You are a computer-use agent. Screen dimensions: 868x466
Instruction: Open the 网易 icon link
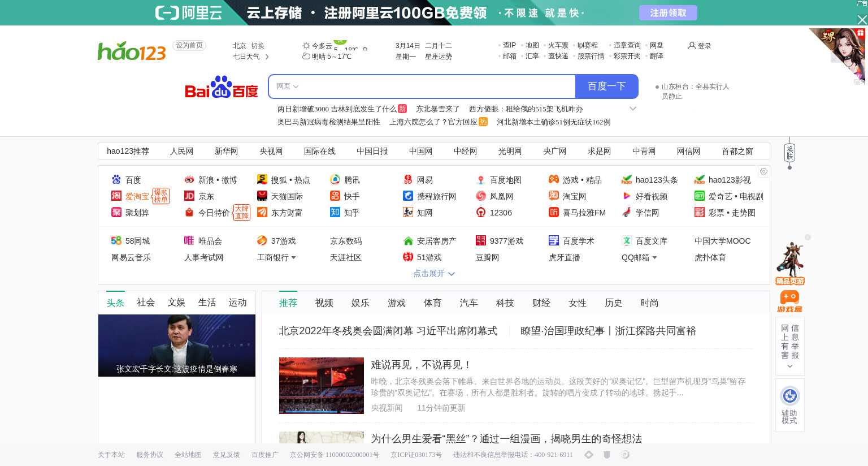408,180
